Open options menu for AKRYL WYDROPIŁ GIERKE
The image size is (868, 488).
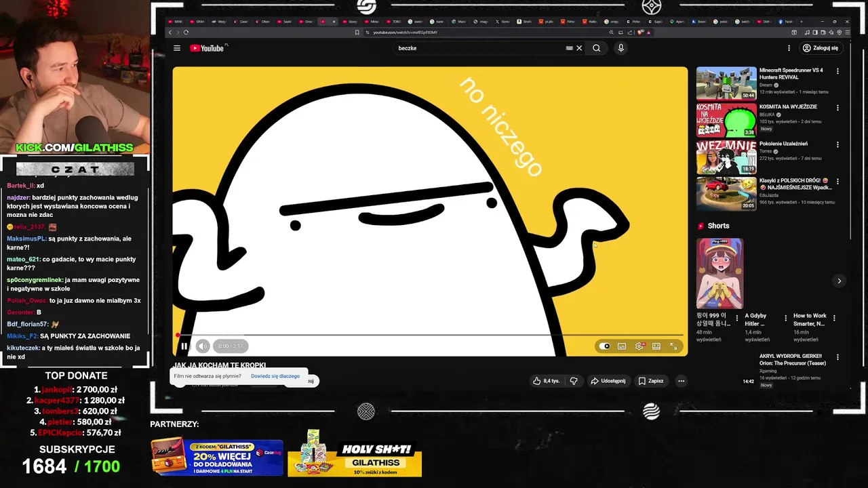837,357
